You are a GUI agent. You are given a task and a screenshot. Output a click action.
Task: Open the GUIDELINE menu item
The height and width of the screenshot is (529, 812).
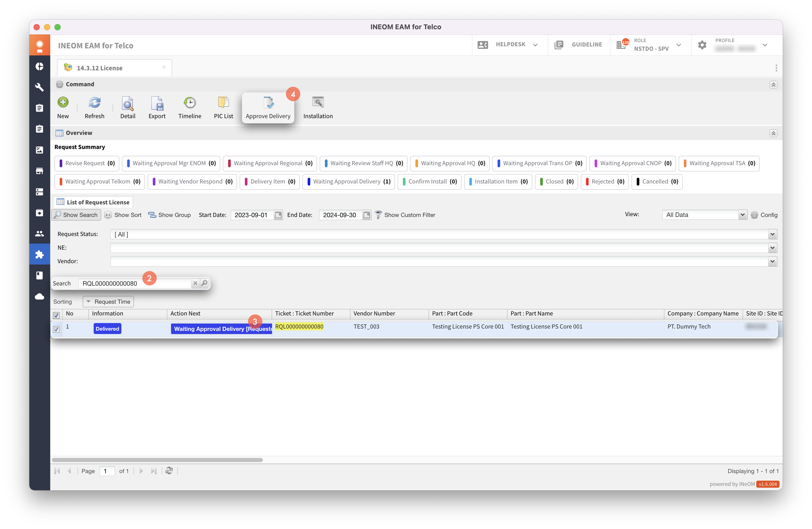(579, 45)
